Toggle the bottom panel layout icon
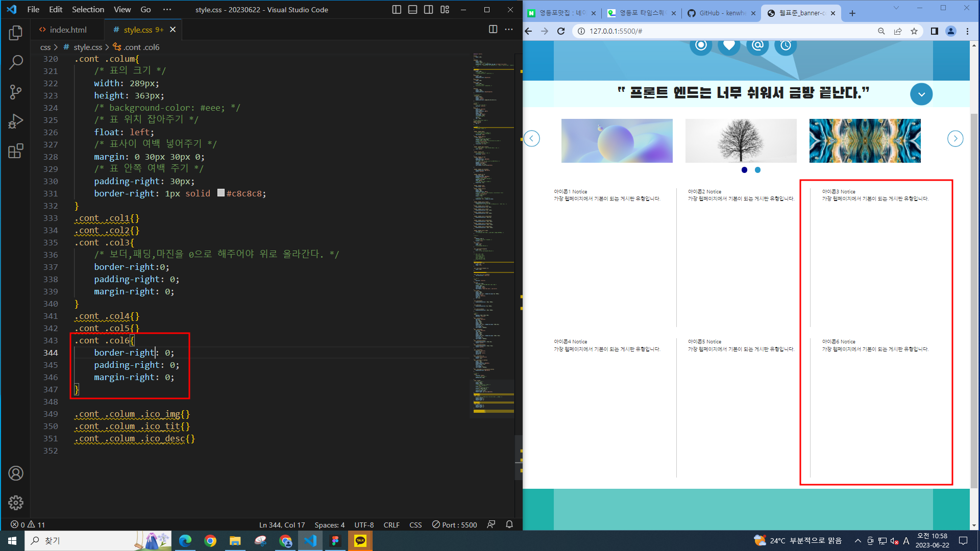The width and height of the screenshot is (980, 551). [x=412, y=10]
